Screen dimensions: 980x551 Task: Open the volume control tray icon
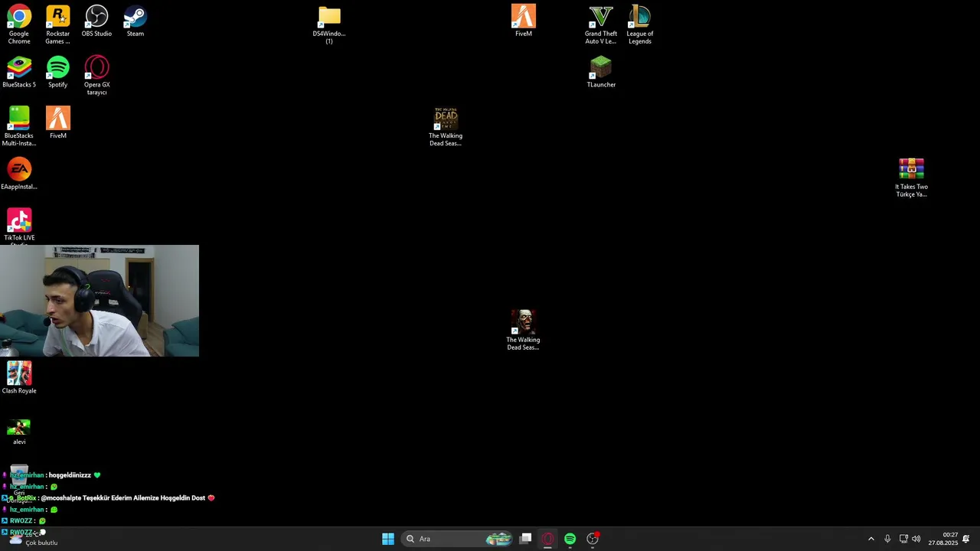click(916, 539)
